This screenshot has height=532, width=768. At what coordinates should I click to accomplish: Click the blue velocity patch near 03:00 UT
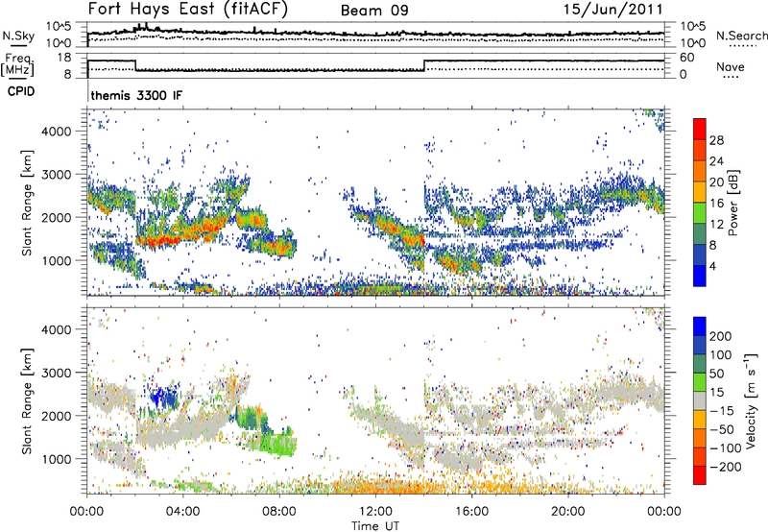point(164,398)
